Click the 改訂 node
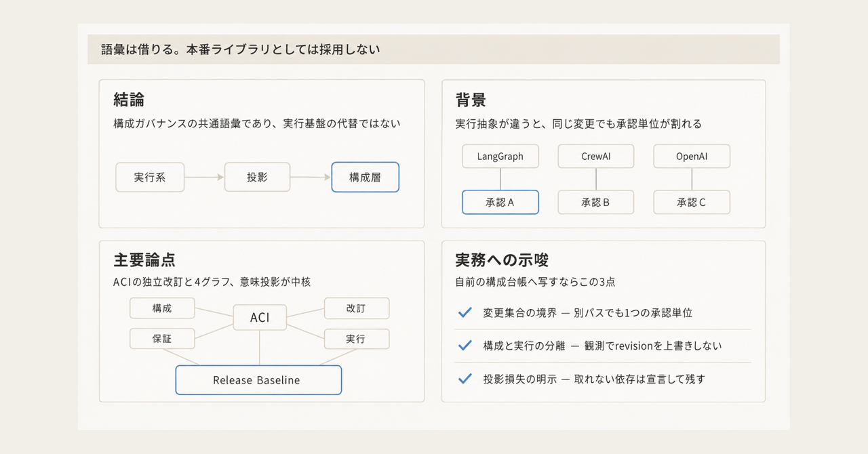Screen dimensions: 868x454 pyautogui.click(x=357, y=308)
